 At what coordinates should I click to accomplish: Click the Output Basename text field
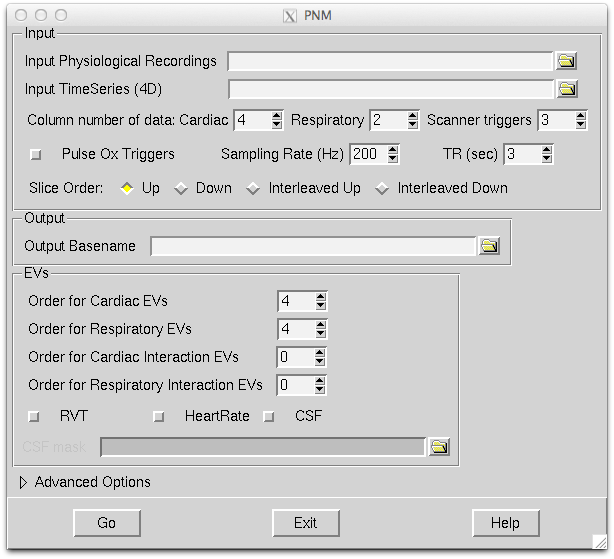pos(312,246)
